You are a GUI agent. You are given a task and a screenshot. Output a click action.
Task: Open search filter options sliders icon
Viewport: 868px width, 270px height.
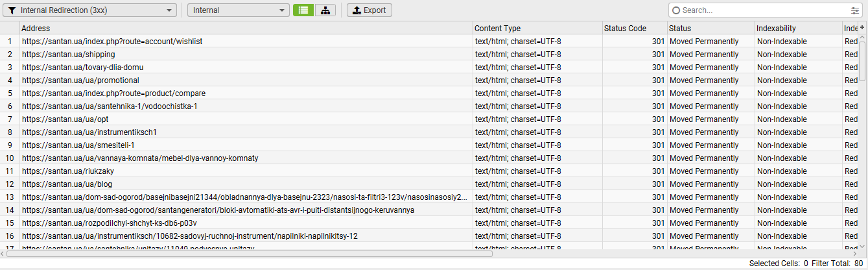click(855, 10)
